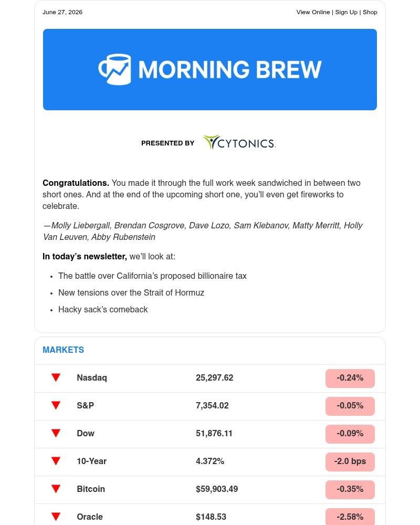This screenshot has height=525, width=420.
Task: Click the red down arrow beside S&P
Action: coord(56,405)
